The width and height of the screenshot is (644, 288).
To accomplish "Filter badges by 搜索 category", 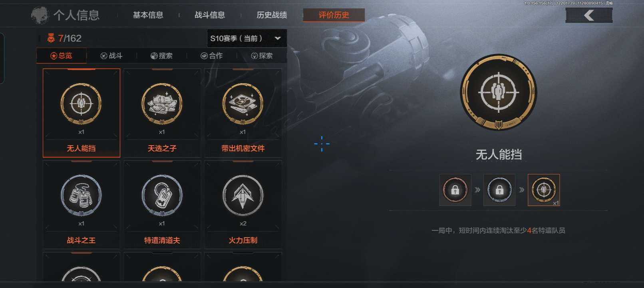I will tap(162, 56).
